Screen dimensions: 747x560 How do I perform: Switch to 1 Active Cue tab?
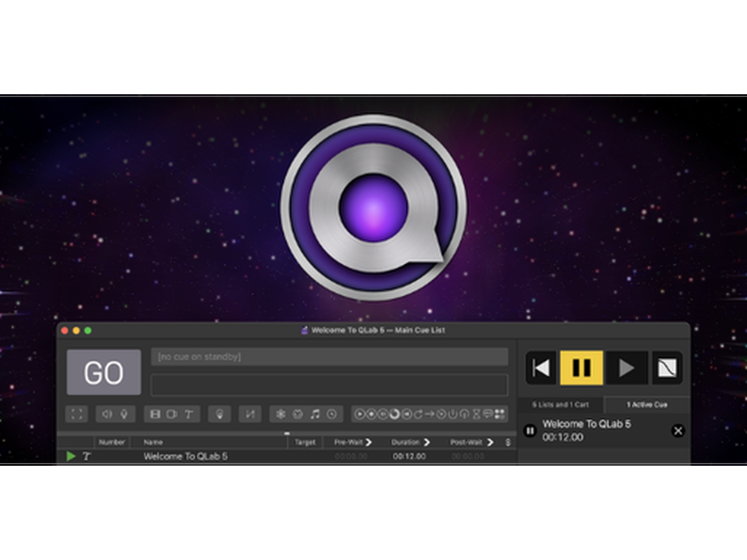pyautogui.click(x=647, y=405)
